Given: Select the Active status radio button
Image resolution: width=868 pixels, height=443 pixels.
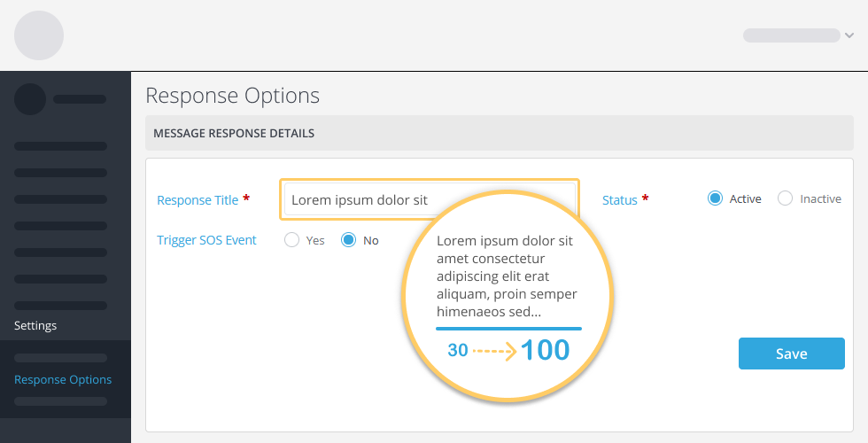Looking at the screenshot, I should [715, 198].
